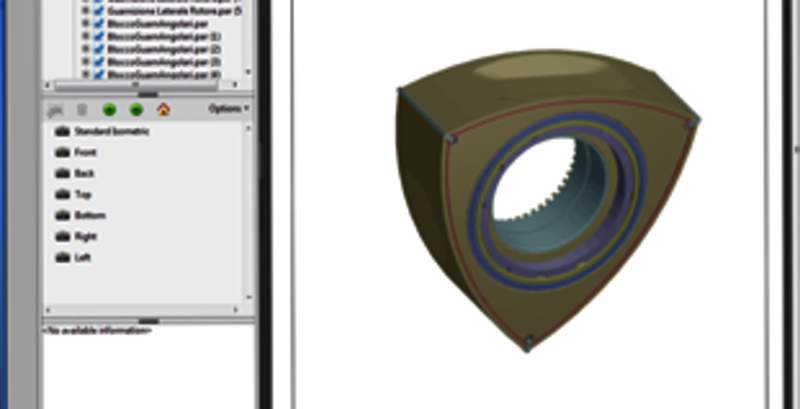This screenshot has height=409, width=800.
Task: Click the trash delete icon in views toolbar
Action: [x=82, y=109]
